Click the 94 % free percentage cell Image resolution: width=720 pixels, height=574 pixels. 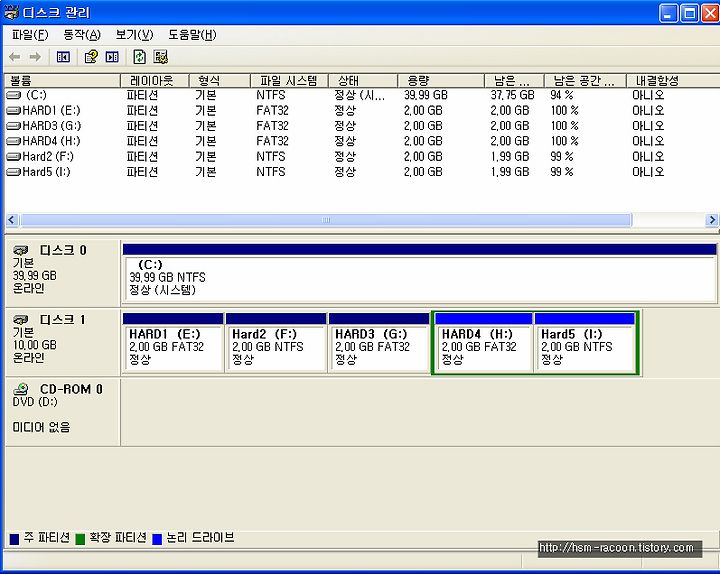(562, 95)
